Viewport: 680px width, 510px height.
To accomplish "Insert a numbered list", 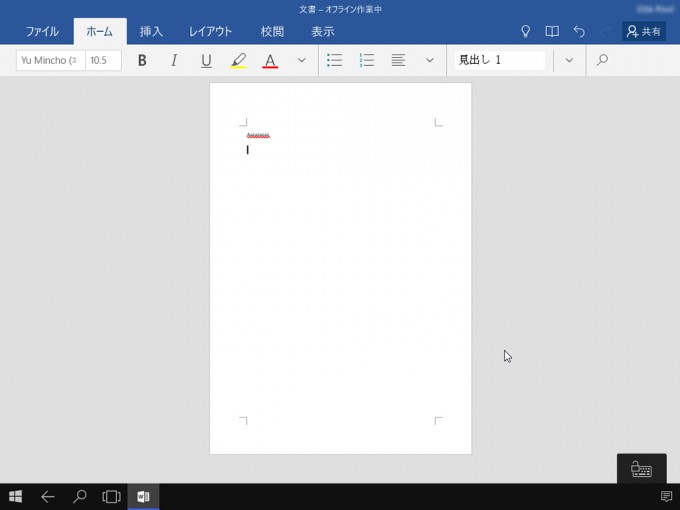I will pos(366,60).
